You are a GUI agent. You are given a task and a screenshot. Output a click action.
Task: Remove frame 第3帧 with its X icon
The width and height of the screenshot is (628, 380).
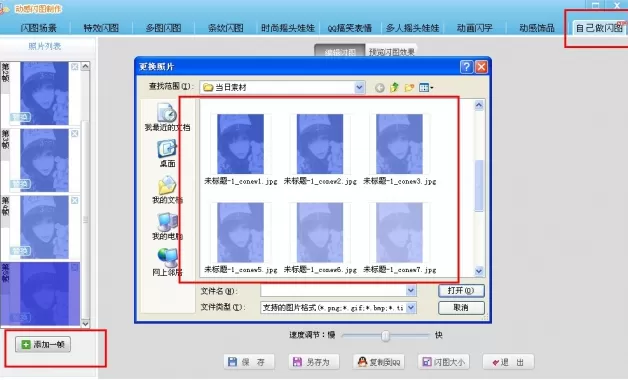click(x=74, y=133)
